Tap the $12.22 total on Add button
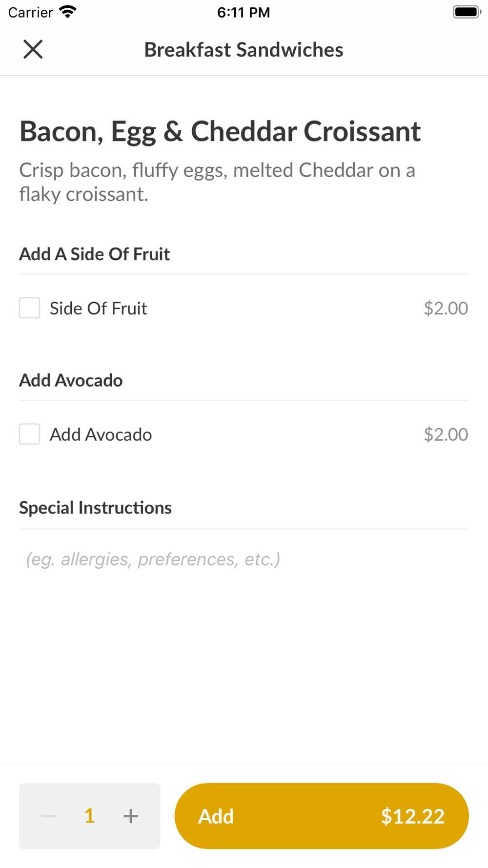The height and width of the screenshot is (868, 488). click(412, 816)
